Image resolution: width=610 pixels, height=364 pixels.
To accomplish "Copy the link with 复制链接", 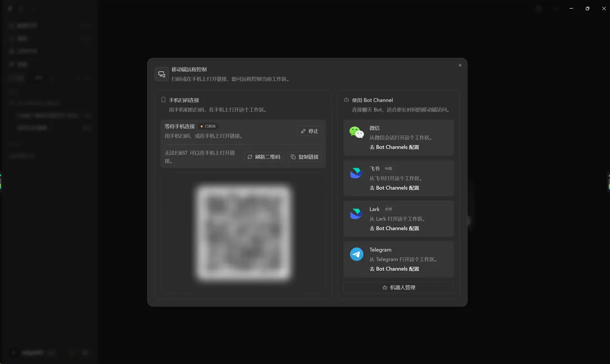I will click(305, 157).
